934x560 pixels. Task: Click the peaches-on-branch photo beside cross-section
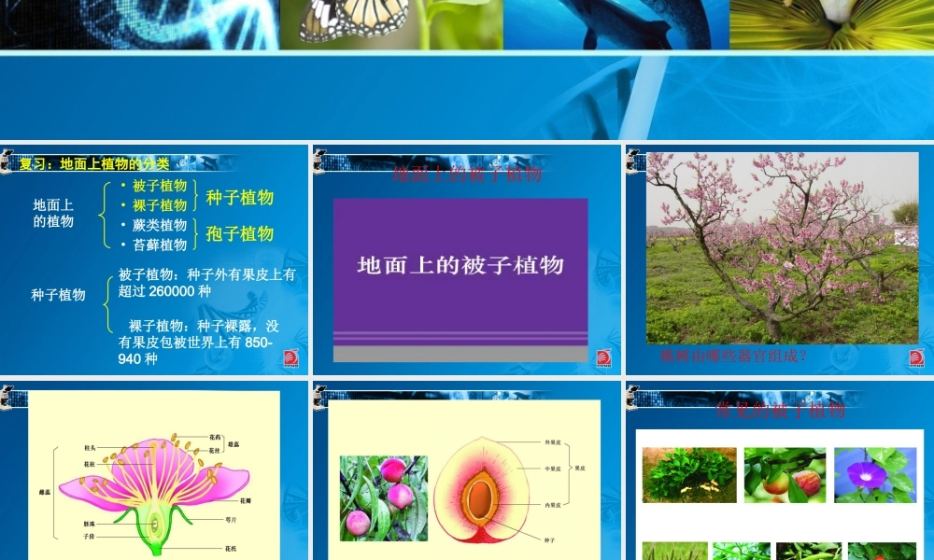(384, 498)
